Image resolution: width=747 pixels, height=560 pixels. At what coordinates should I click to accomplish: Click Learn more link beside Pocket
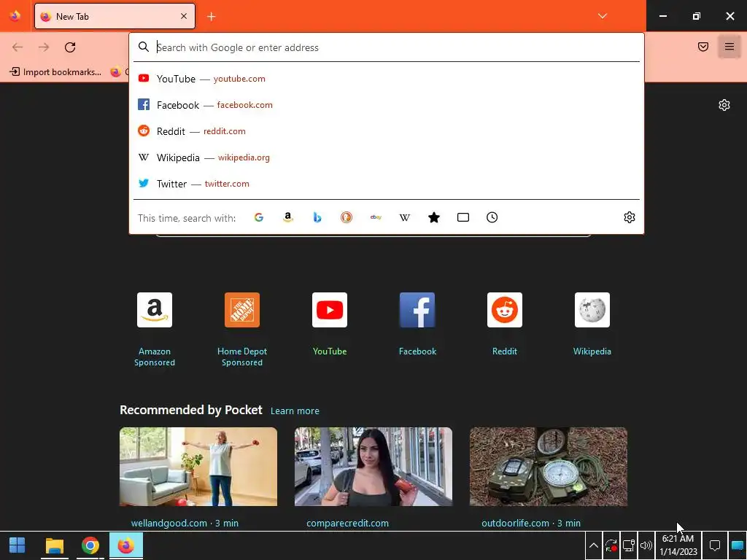295,411
